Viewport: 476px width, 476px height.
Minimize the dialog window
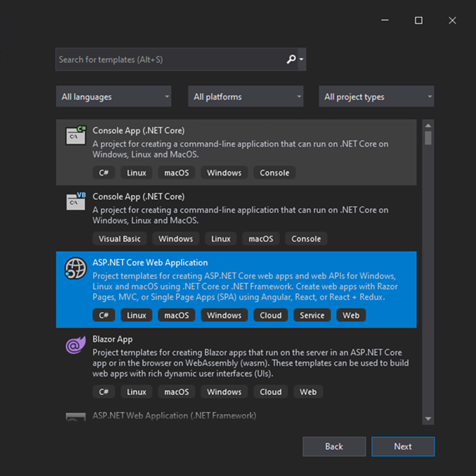point(385,20)
